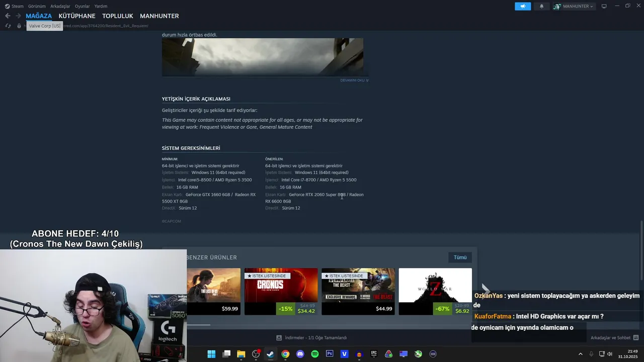This screenshot has height=362, width=644.
Task: Click the ©CAPCOM copyright text
Action: 171,221
